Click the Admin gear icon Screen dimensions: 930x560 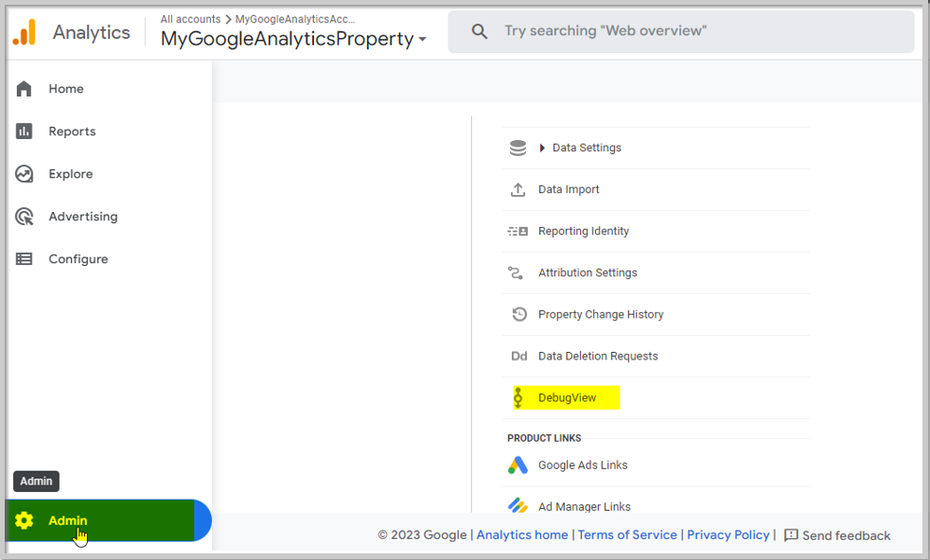click(x=24, y=520)
